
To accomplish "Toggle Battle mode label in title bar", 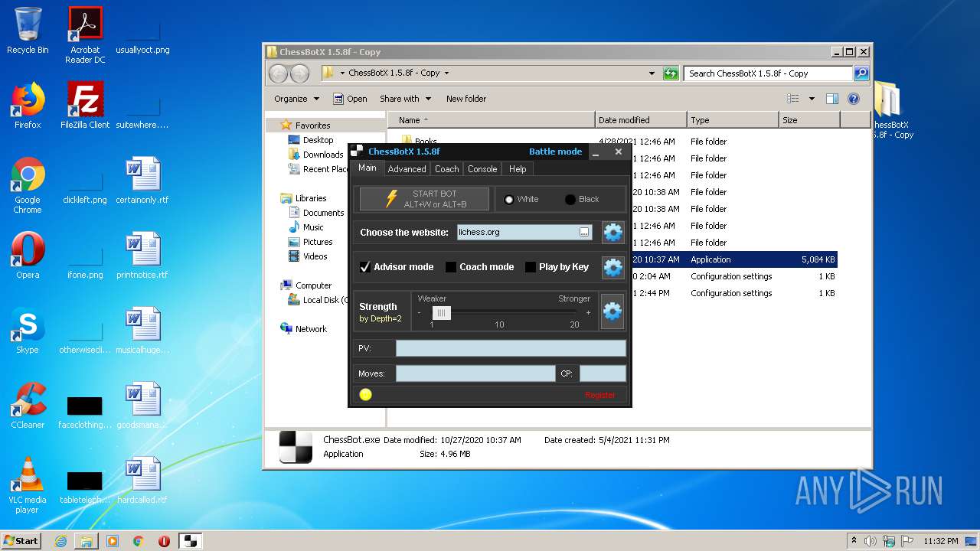I will (x=555, y=152).
